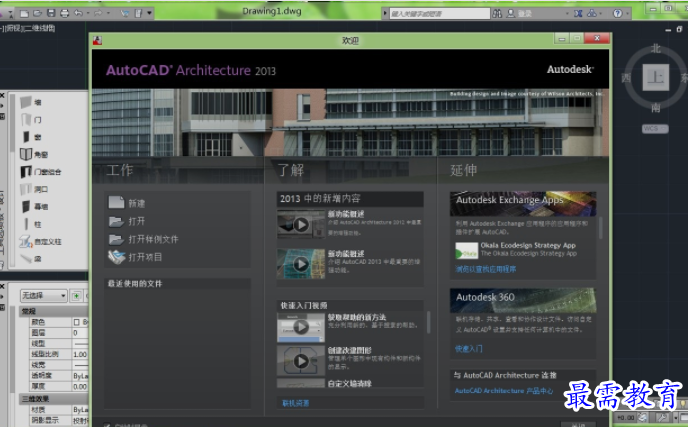The width and height of the screenshot is (688, 427).
Task: Select the Wall (墙) tool in palette
Action: point(31,102)
